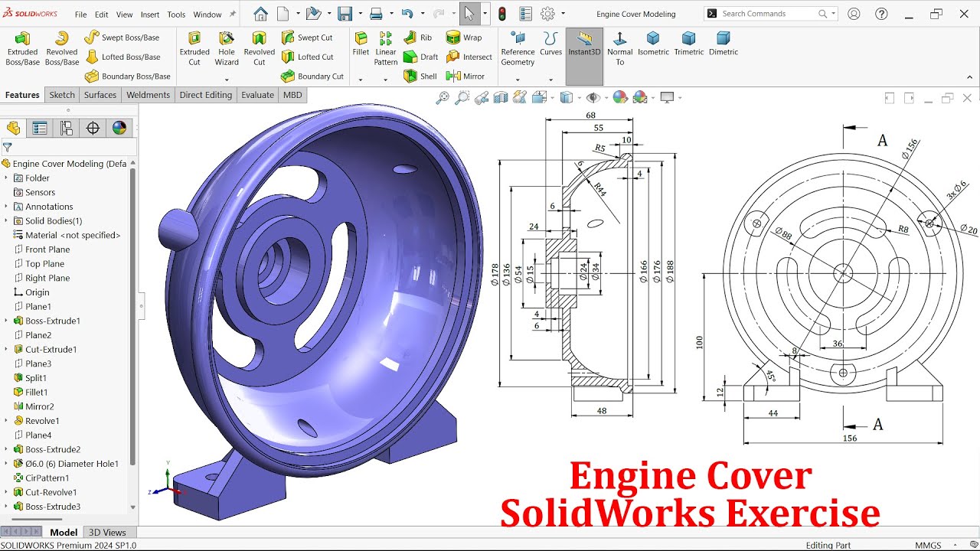Expand the Revolve1 feature
Image resolution: width=980 pixels, height=551 pixels.
(6, 421)
